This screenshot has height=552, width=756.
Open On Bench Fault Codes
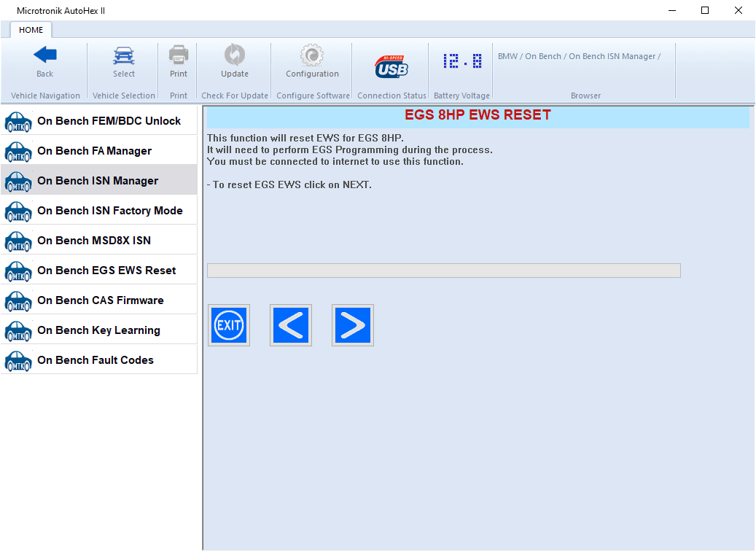pos(99,359)
